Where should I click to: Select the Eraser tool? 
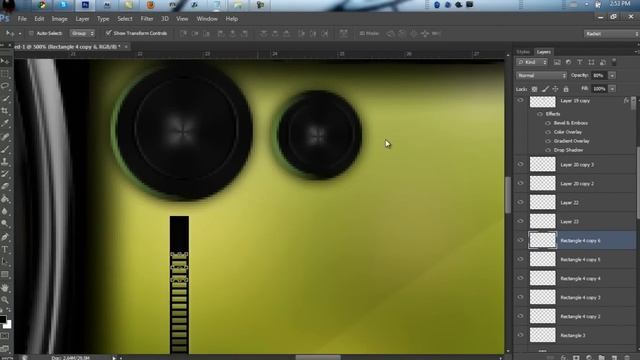(x=5, y=187)
